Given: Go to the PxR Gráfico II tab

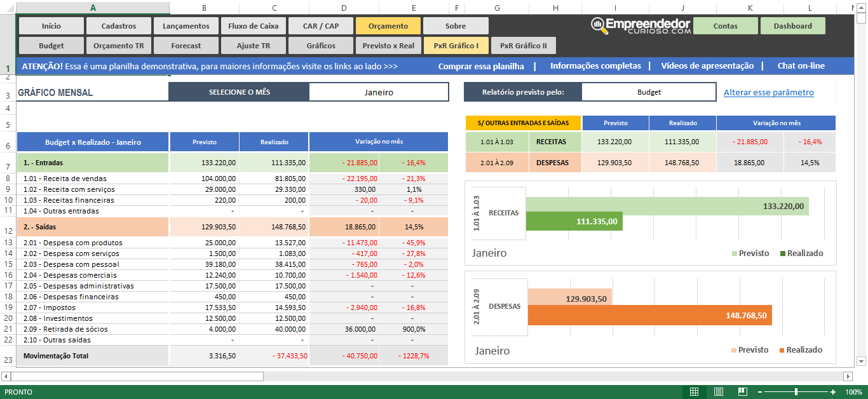Looking at the screenshot, I should click(523, 46).
